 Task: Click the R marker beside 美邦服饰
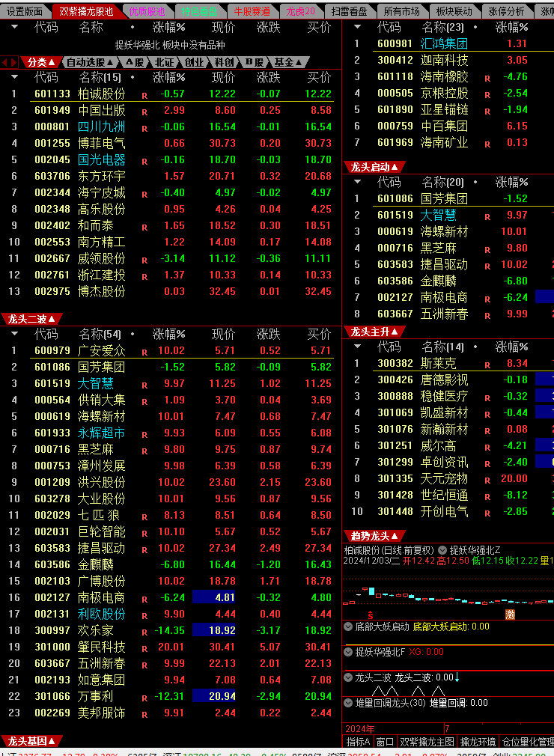point(144,715)
